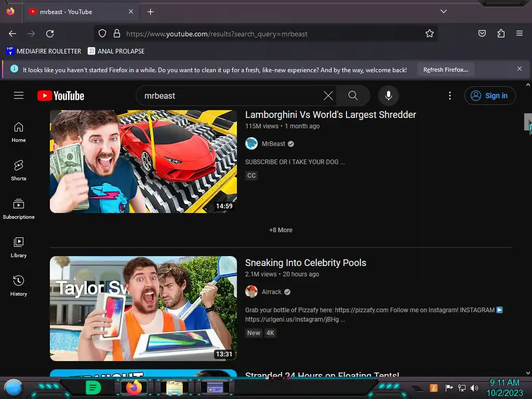Go to the YouTube logo homepage
Screen dimensions: 532x399
pyautogui.click(x=61, y=96)
